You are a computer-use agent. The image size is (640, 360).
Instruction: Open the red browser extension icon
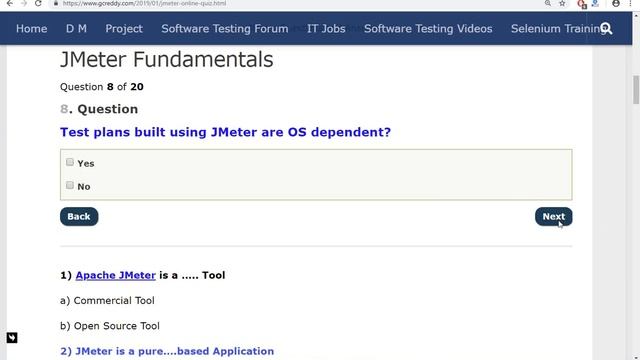(x=582, y=4)
